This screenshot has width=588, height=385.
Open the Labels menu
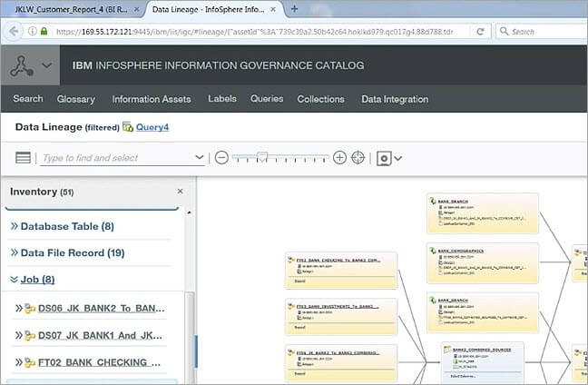pos(222,99)
